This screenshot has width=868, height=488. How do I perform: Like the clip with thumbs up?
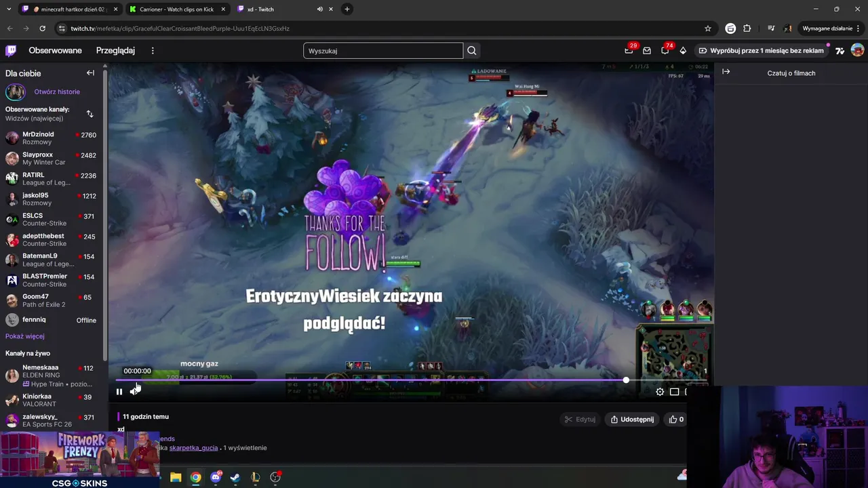pos(677,420)
